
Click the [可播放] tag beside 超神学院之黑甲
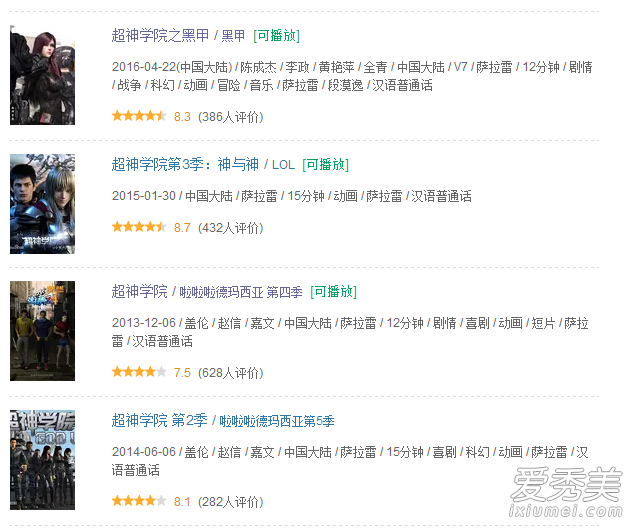tap(276, 36)
